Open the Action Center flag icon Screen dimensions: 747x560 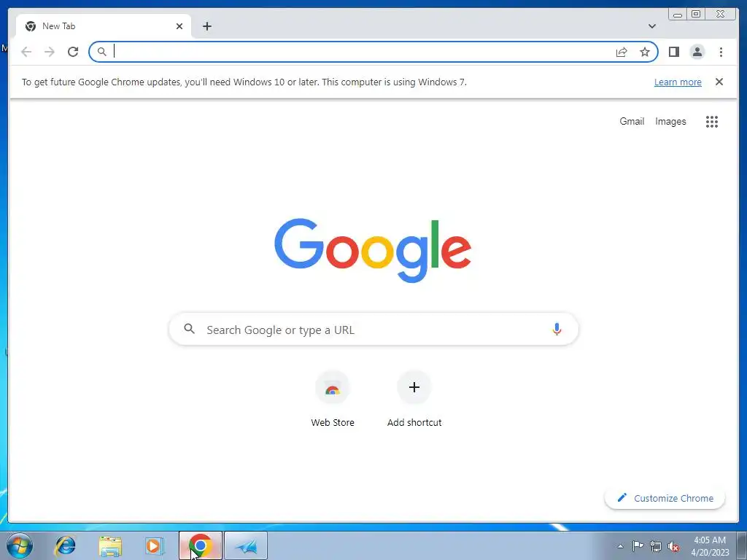click(x=638, y=546)
